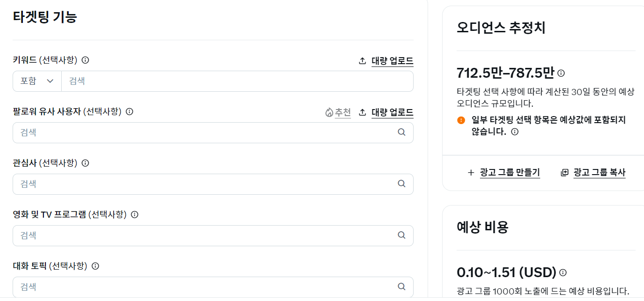Open the 포함 condition dropdown
The height and width of the screenshot is (301, 644).
pos(36,81)
